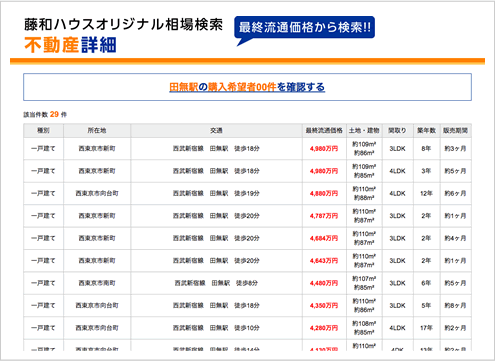Click the 藤和ハウスオリジナル相場検索 title text
The image size is (495, 361).
click(x=123, y=24)
